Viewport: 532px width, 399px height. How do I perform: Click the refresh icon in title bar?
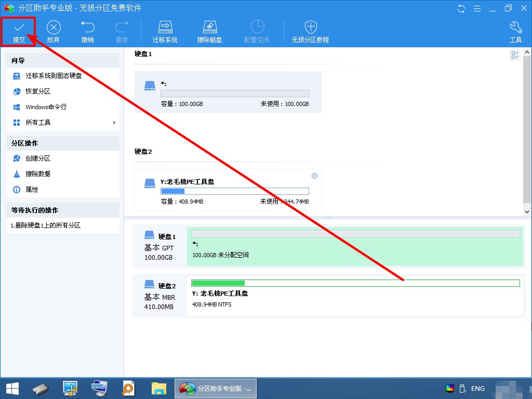[461, 8]
